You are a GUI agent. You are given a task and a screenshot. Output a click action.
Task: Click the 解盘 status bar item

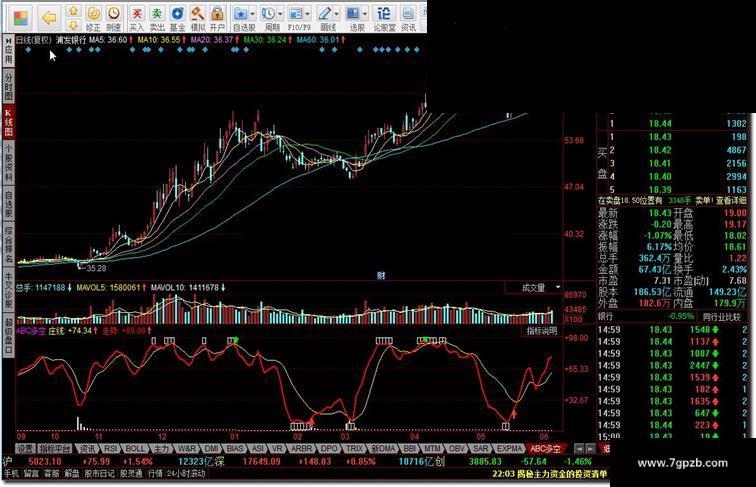click(72, 474)
